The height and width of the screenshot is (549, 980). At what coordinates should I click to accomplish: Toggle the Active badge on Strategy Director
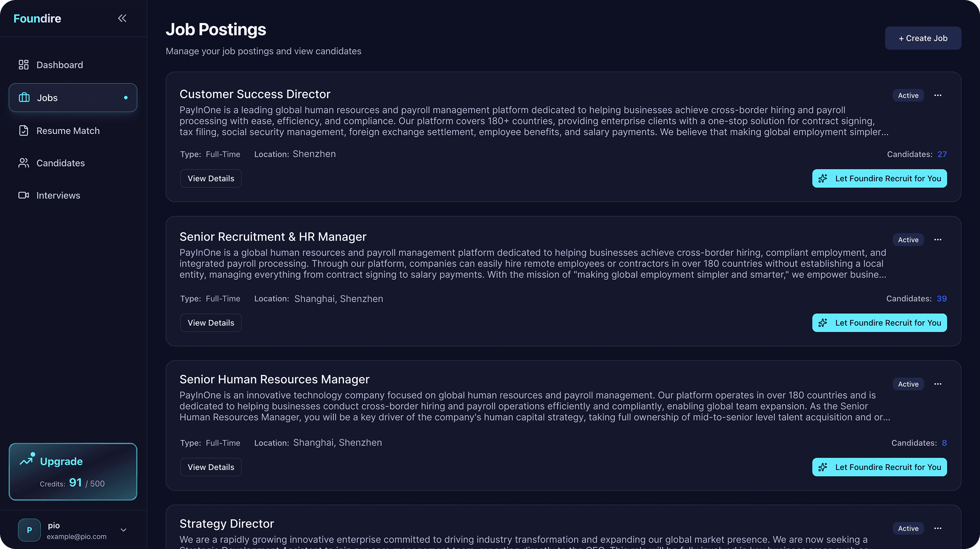pyautogui.click(x=907, y=528)
